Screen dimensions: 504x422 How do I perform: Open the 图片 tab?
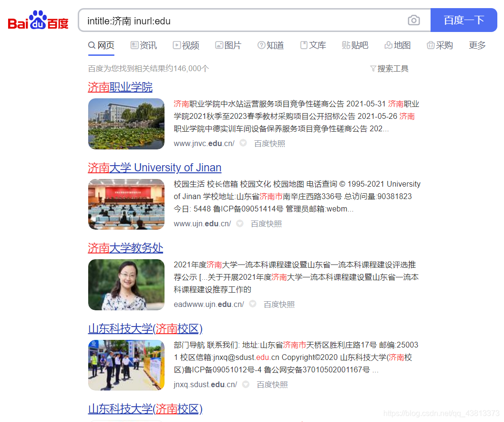tap(228, 45)
